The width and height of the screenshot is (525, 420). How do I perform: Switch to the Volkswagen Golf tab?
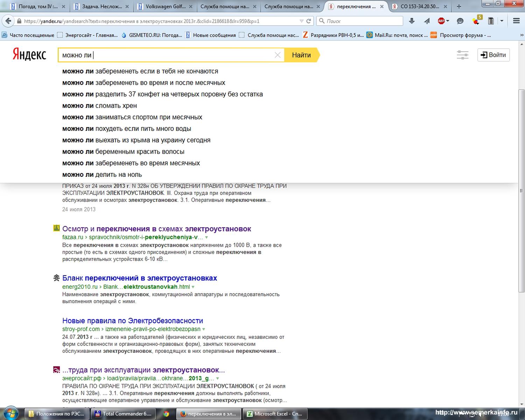pos(166,6)
